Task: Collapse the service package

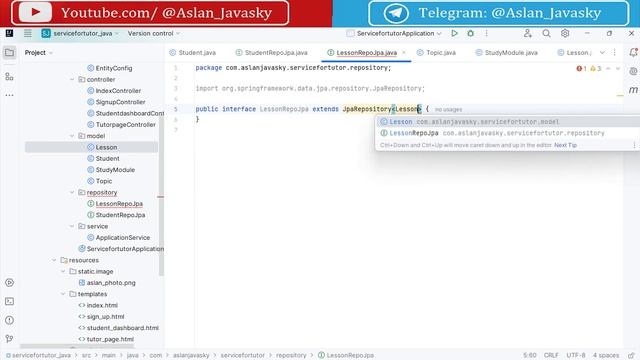Action: click(x=72, y=226)
